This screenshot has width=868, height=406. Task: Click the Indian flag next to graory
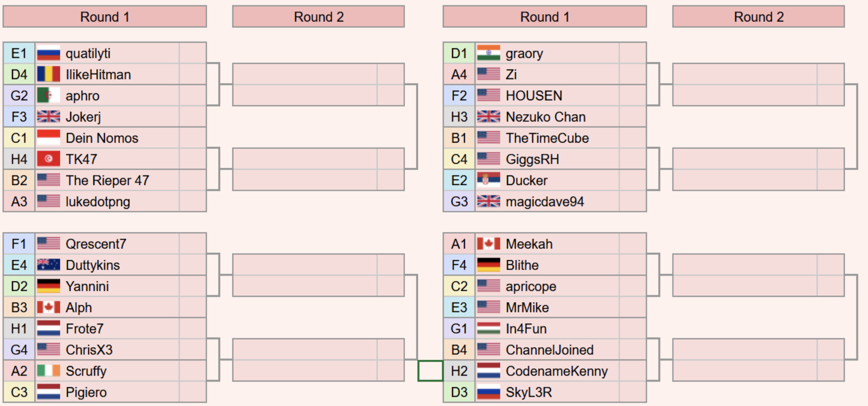(488, 53)
